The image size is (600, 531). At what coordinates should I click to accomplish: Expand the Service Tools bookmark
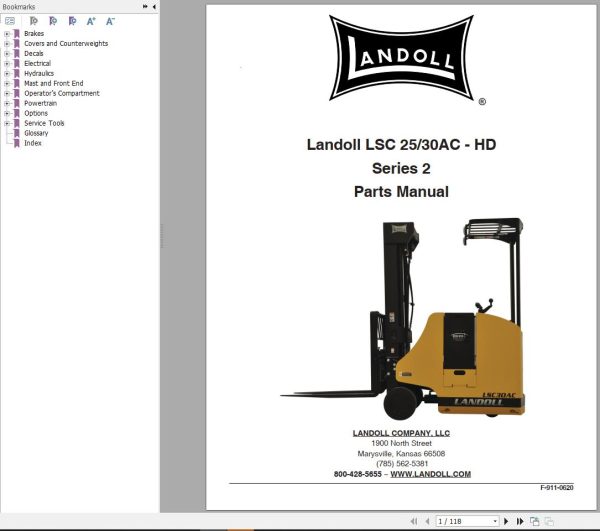click(7, 123)
